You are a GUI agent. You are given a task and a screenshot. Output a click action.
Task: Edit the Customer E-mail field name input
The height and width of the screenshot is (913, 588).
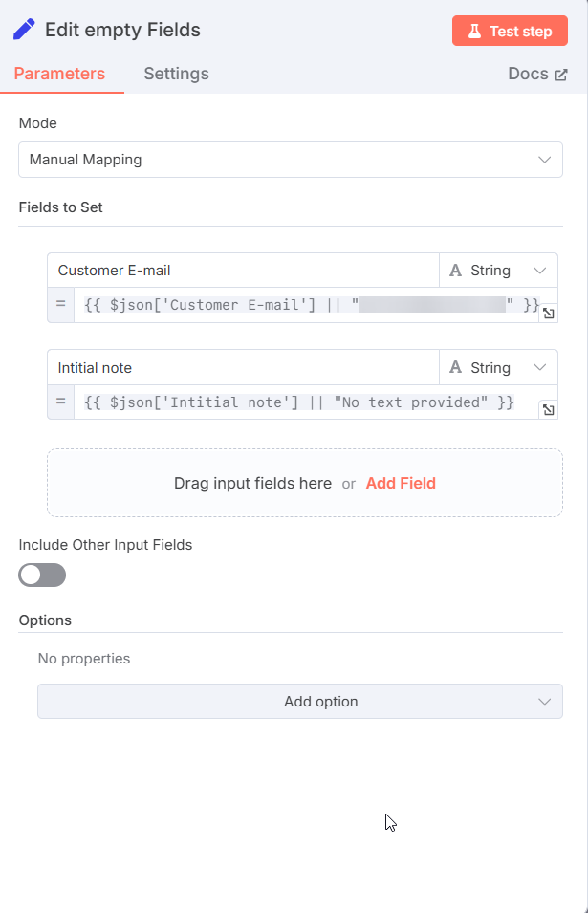tap(244, 271)
